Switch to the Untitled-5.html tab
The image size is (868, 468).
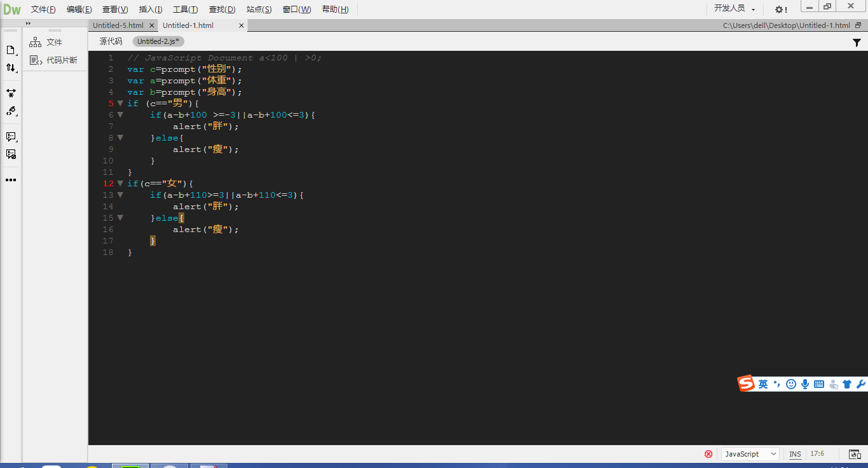(118, 25)
